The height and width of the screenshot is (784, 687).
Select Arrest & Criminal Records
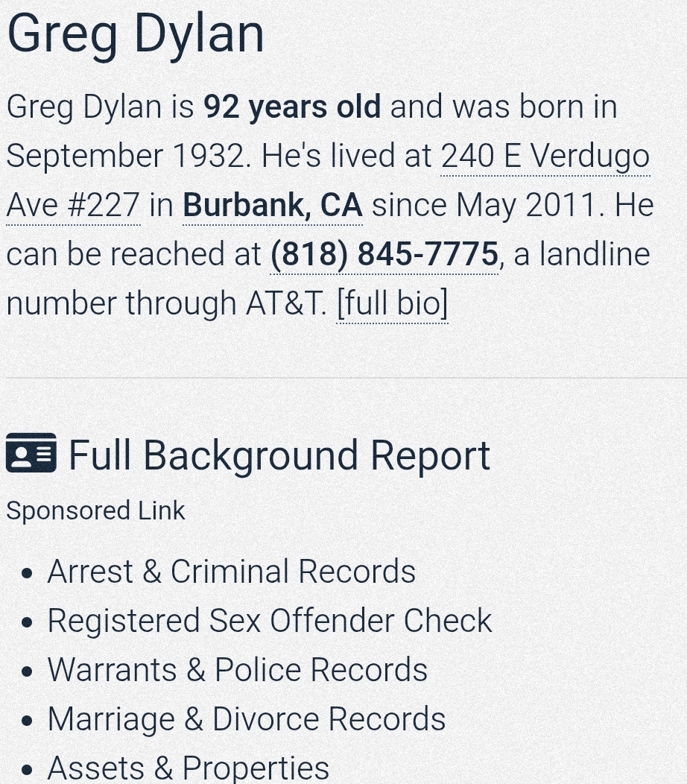231,572
